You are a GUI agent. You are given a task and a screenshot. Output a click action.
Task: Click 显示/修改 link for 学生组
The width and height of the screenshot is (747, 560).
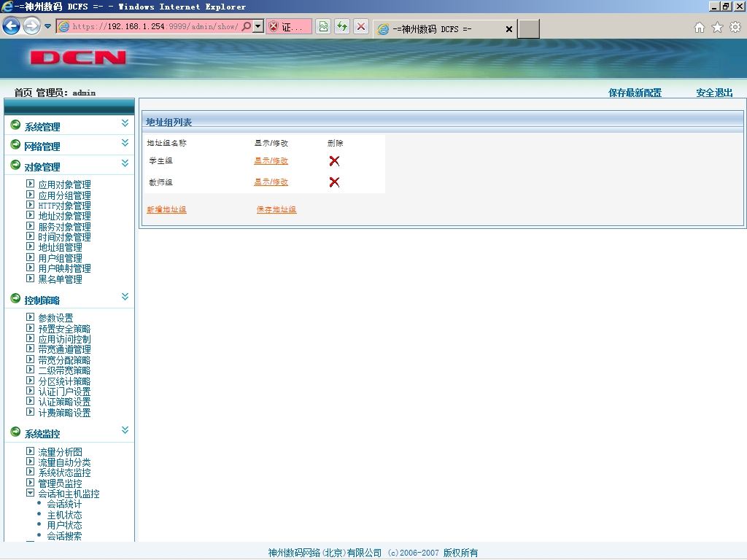click(x=271, y=161)
